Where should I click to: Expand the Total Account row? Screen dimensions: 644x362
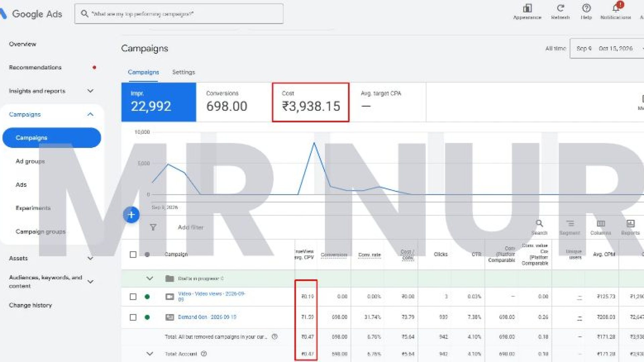coord(150,354)
